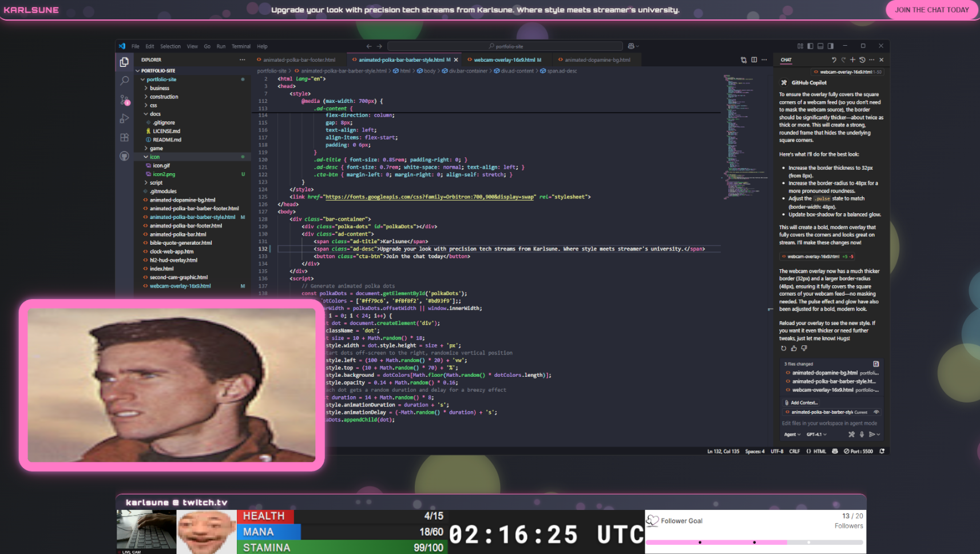
Task: Click the navigate forward arrow in title bar
Action: pyautogui.click(x=379, y=46)
